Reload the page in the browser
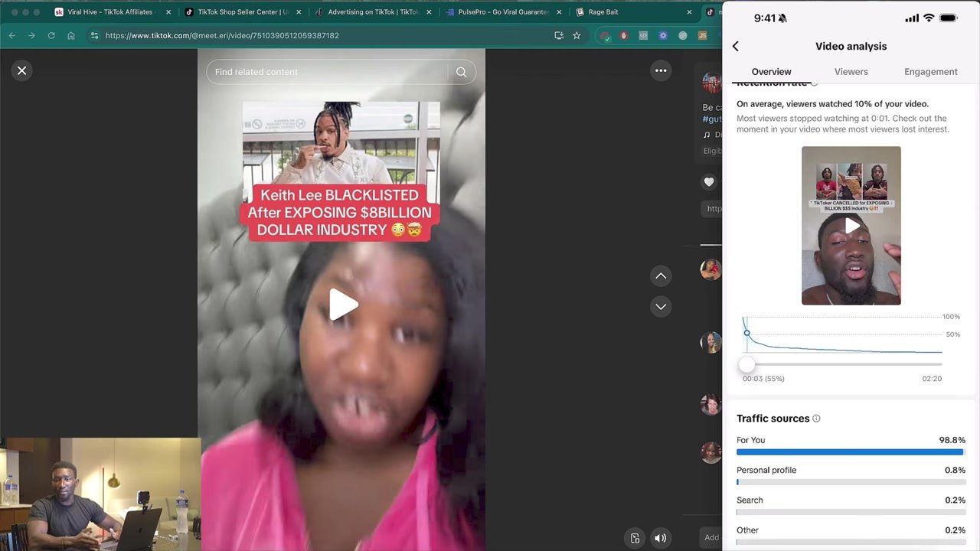Viewport: 980px width, 551px height. pos(51,35)
